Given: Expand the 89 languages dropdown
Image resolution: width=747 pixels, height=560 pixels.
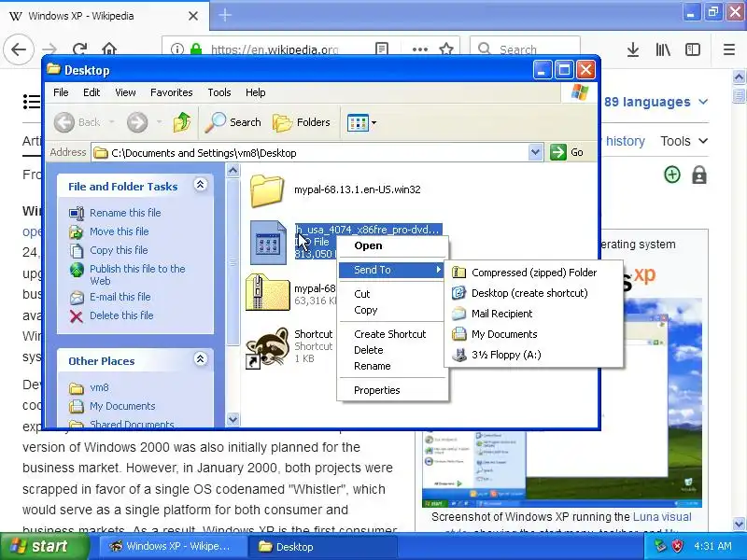Looking at the screenshot, I should coord(656,102).
